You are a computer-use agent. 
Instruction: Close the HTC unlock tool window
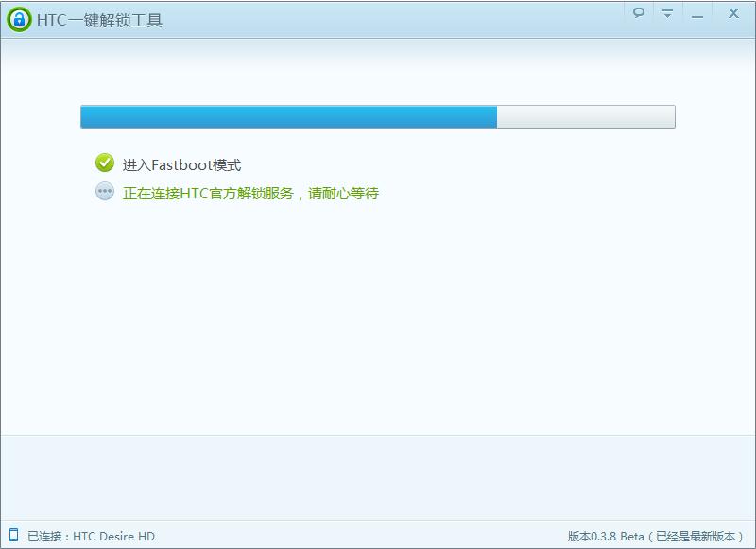pos(733,13)
